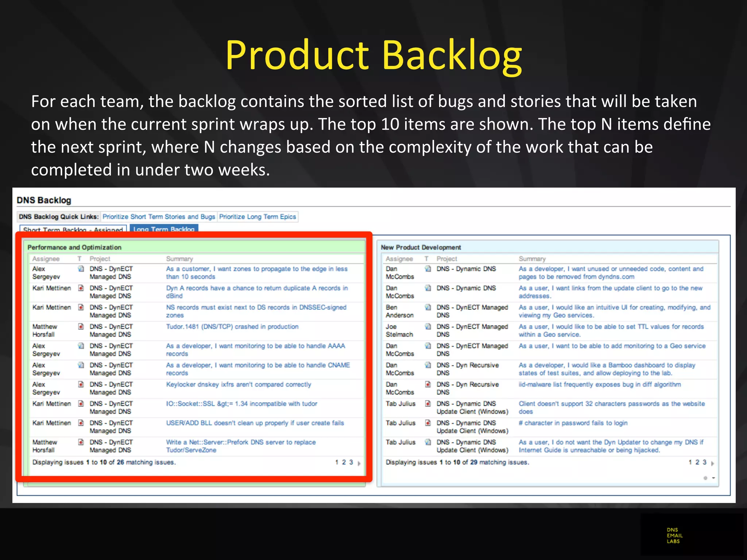747x560 pixels.
Task: Click next page arrow in New Product Development
Action: pos(712,463)
